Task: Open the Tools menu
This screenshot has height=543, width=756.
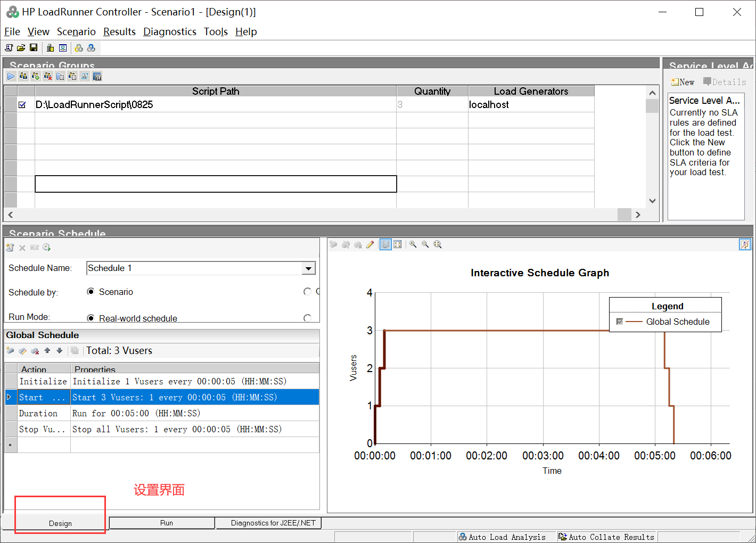Action: point(216,32)
